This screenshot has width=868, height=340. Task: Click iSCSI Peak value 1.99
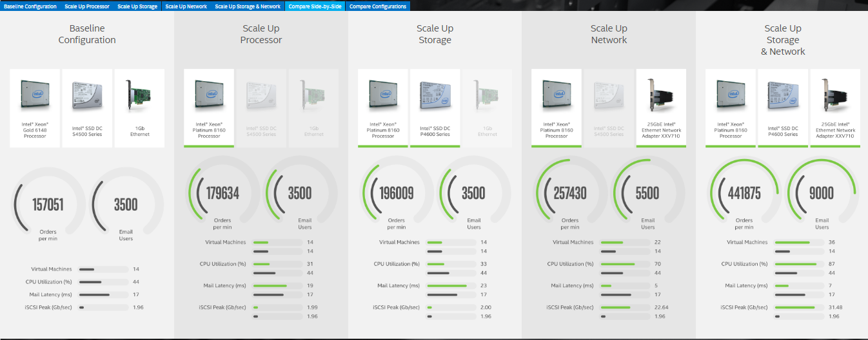tap(313, 307)
